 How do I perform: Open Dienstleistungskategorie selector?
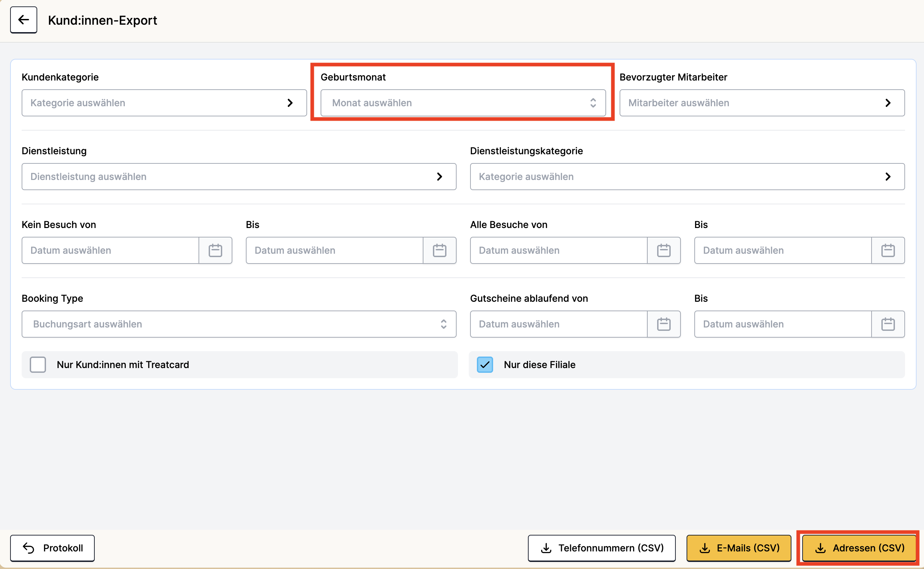point(687,177)
